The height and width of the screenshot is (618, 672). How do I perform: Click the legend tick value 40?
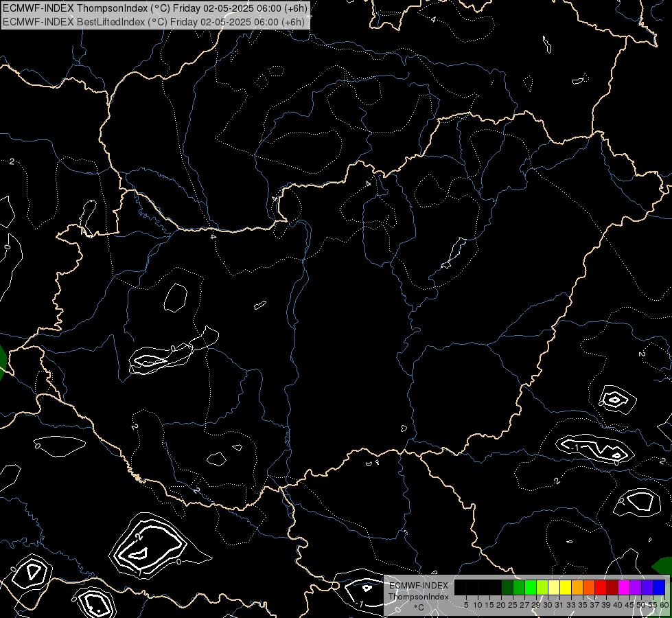pyautogui.click(x=618, y=605)
